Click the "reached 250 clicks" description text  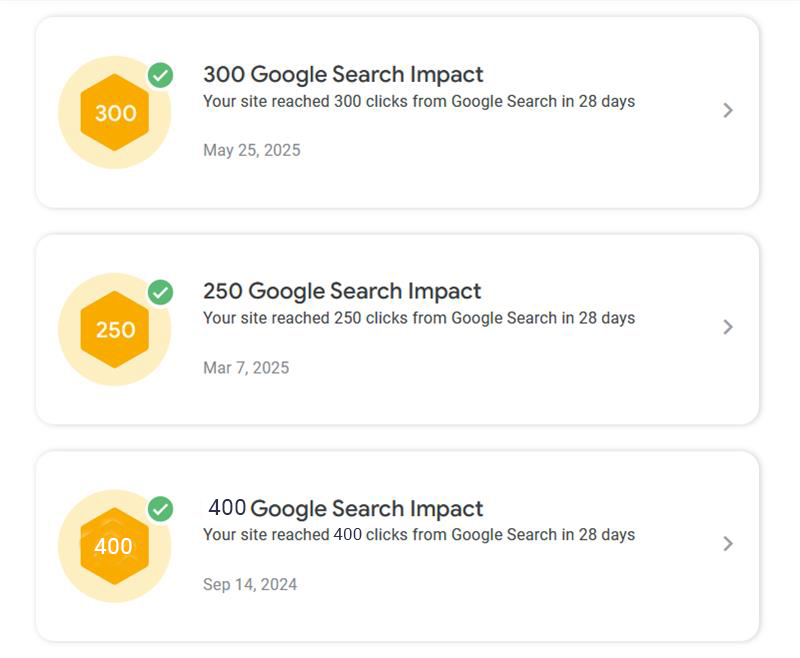tap(418, 318)
